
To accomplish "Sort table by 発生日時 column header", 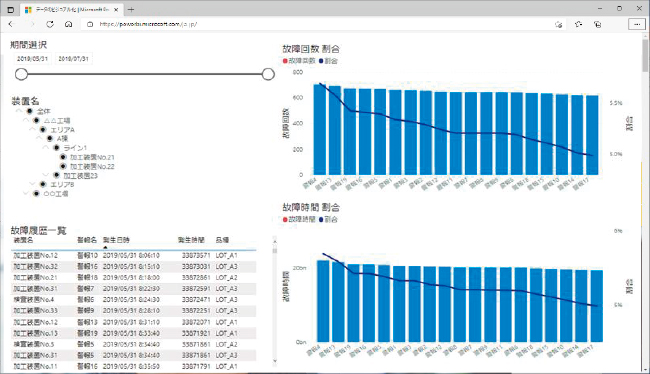I will pyautogui.click(x=116, y=240).
